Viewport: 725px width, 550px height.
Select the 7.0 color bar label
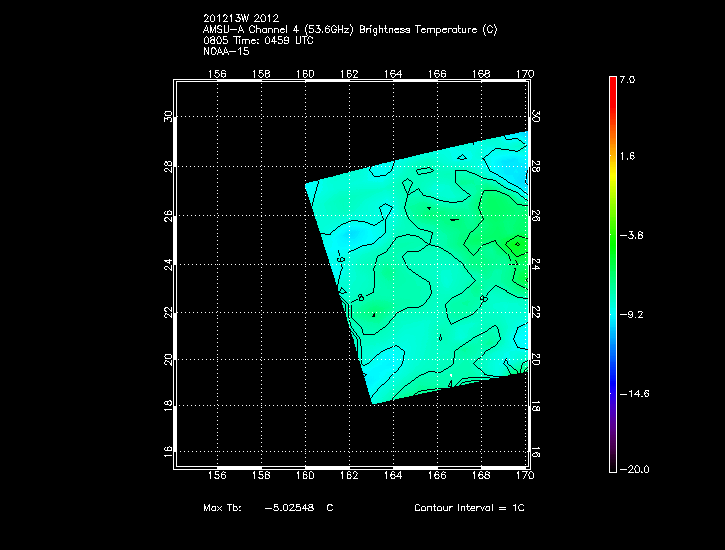[x=627, y=78]
